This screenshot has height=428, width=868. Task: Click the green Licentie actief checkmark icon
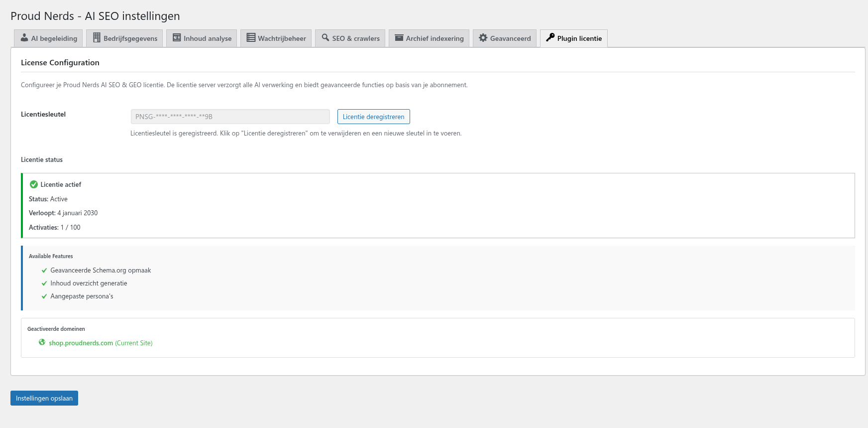pos(34,184)
